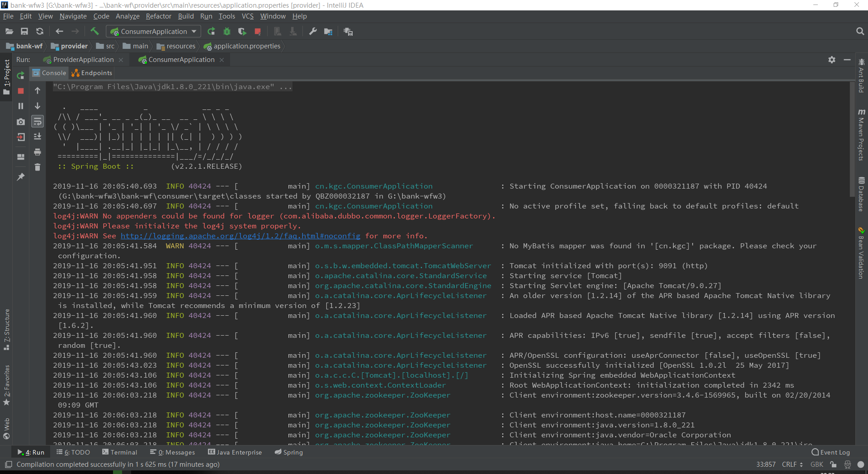Open Run panel gear settings menu
868x474 pixels.
(832, 60)
